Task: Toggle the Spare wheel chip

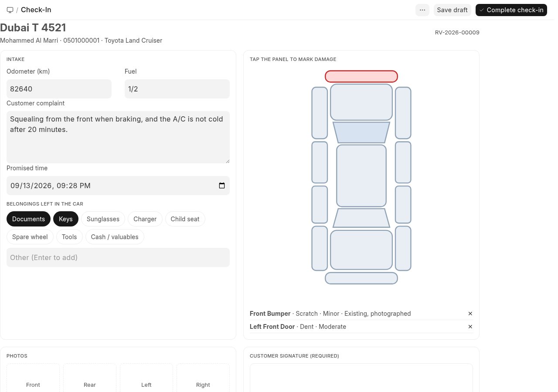Action: point(30,237)
